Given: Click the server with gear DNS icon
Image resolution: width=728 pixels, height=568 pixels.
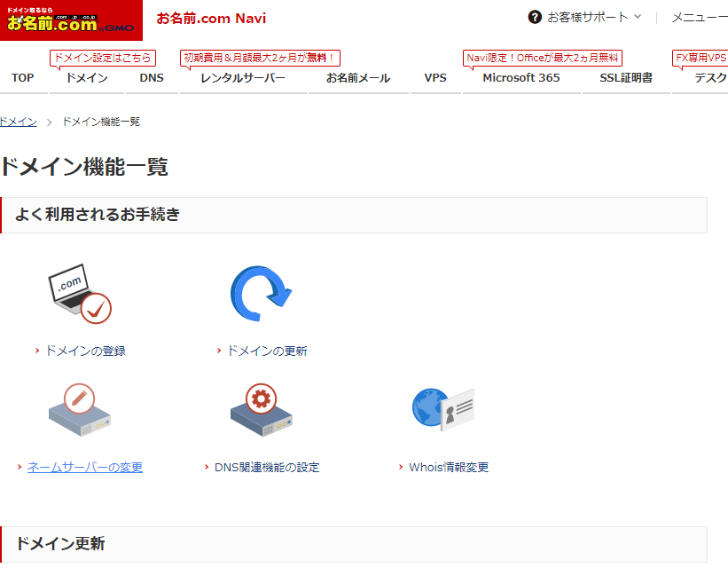Looking at the screenshot, I should click(x=261, y=409).
